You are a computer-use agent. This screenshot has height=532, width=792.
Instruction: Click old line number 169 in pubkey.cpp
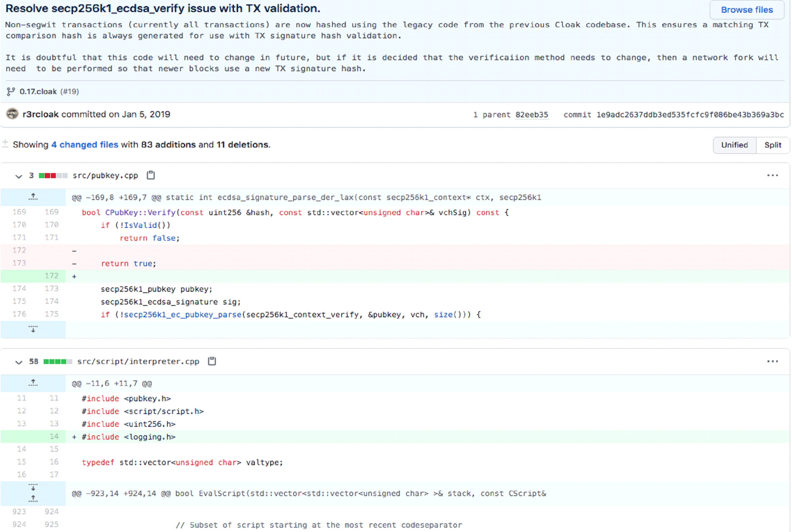(19, 212)
